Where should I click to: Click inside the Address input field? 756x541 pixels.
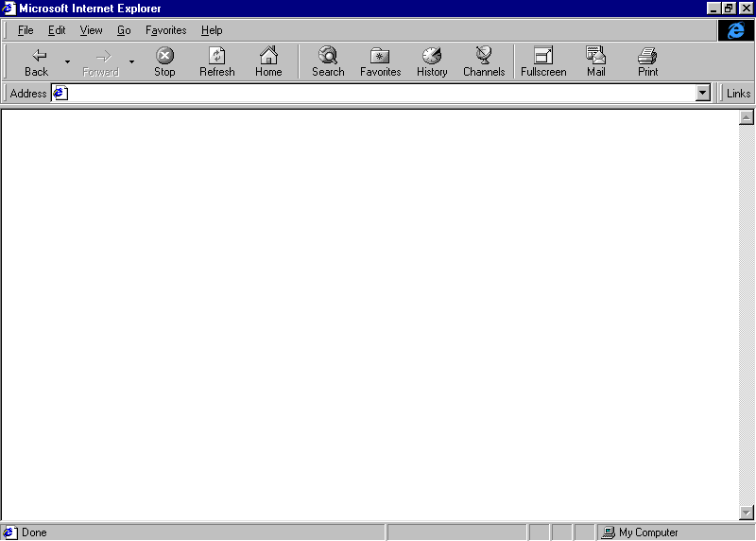click(x=382, y=93)
